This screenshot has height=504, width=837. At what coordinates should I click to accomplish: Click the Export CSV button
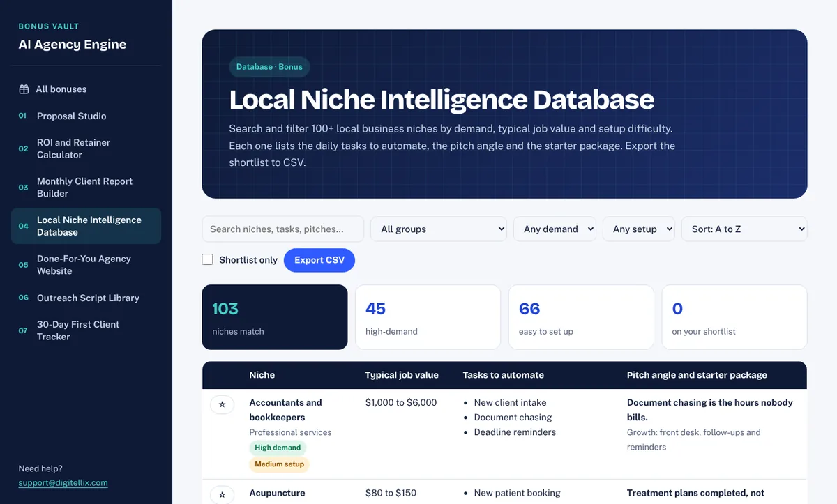[x=319, y=259]
